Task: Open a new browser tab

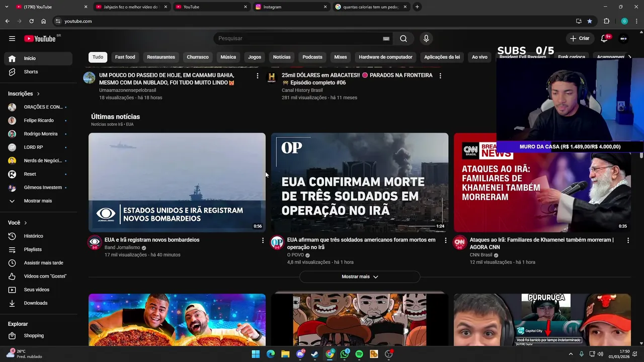Action: coord(417,7)
